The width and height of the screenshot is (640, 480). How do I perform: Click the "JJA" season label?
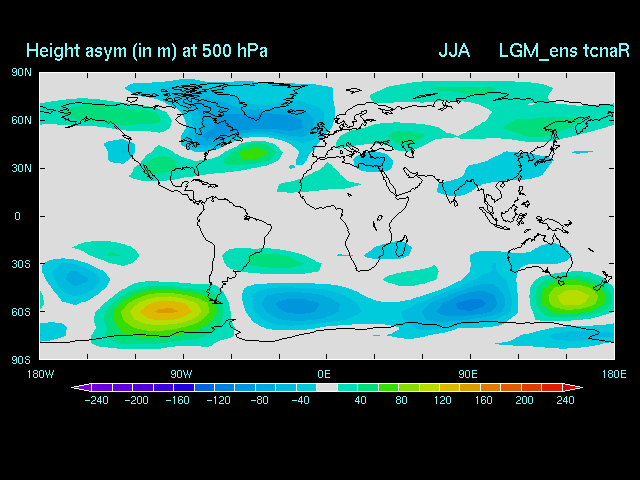point(454,50)
